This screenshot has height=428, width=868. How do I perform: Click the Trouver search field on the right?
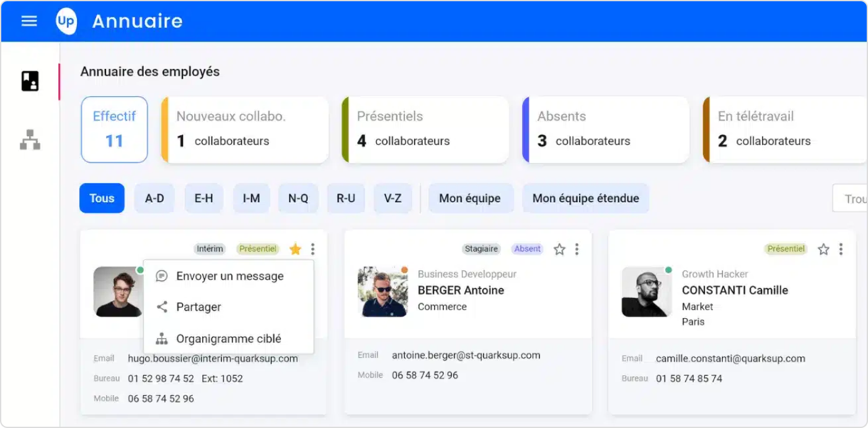854,198
